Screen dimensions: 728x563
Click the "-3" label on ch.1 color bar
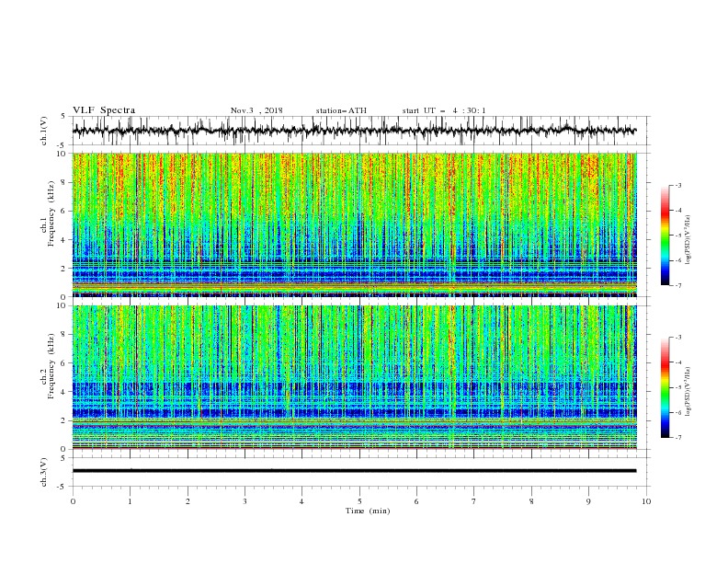tap(677, 185)
